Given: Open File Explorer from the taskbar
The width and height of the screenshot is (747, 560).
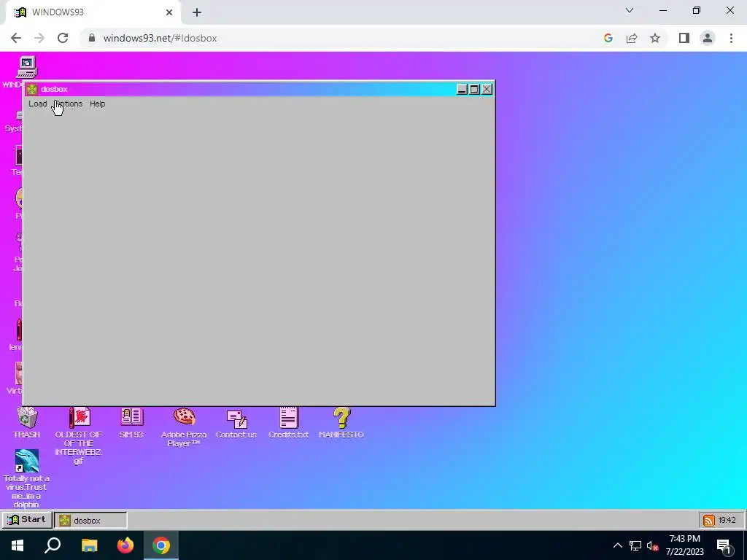Looking at the screenshot, I should pyautogui.click(x=89, y=545).
